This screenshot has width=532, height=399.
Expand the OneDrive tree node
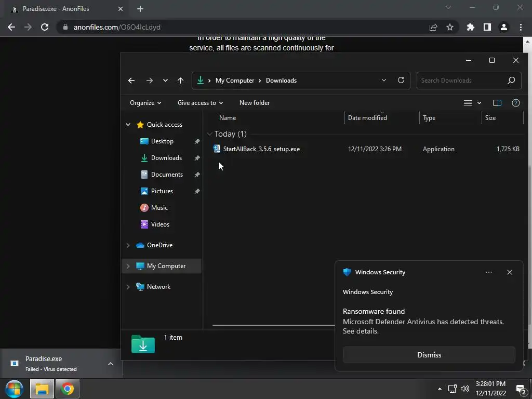pos(128,245)
